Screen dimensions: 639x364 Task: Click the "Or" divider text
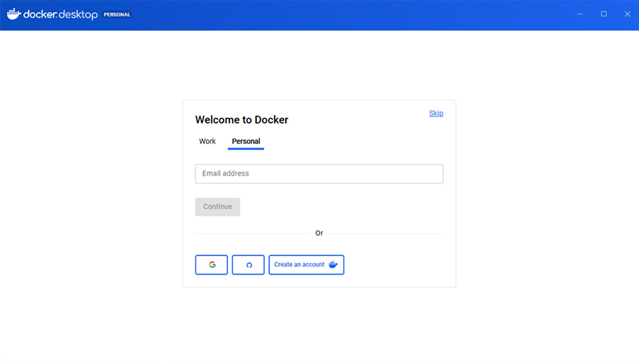(319, 233)
